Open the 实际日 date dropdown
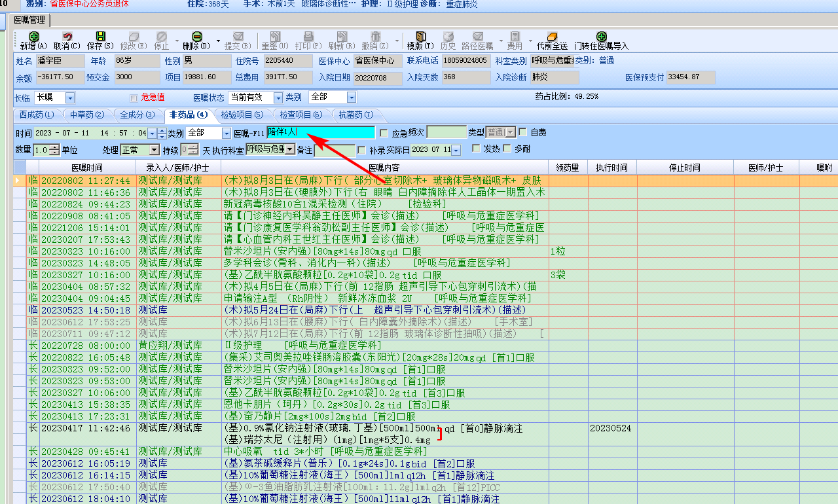The width and height of the screenshot is (838, 504). 456,150
